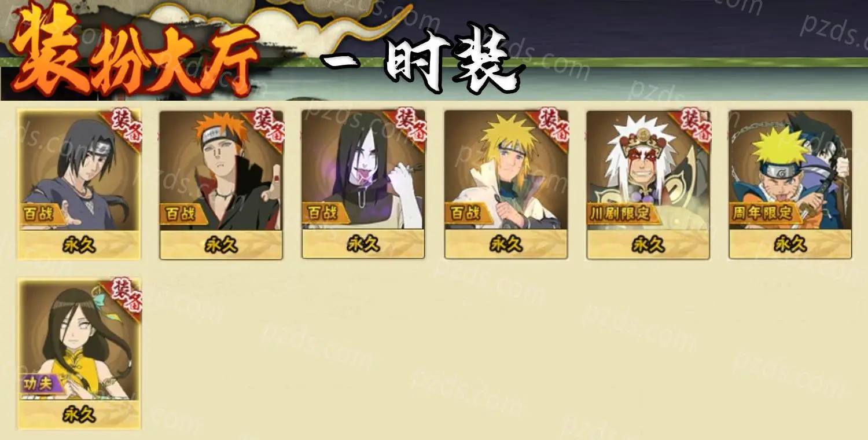The width and height of the screenshot is (868, 440).
Task: Select the Minato 百战 costume card
Action: [x=506, y=184]
